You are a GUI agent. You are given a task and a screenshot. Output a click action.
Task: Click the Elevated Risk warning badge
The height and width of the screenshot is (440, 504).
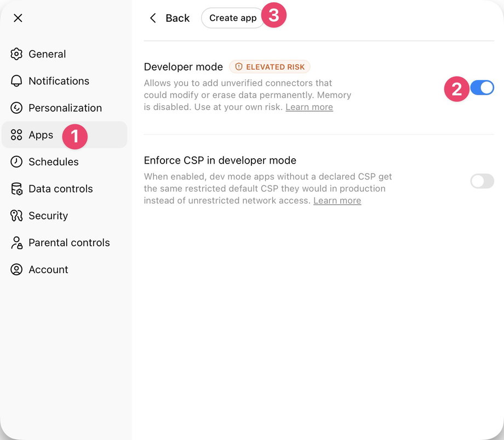(270, 67)
